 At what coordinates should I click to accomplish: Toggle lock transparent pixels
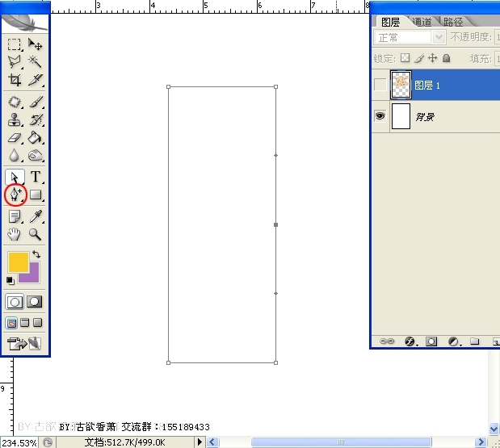pyautogui.click(x=405, y=58)
